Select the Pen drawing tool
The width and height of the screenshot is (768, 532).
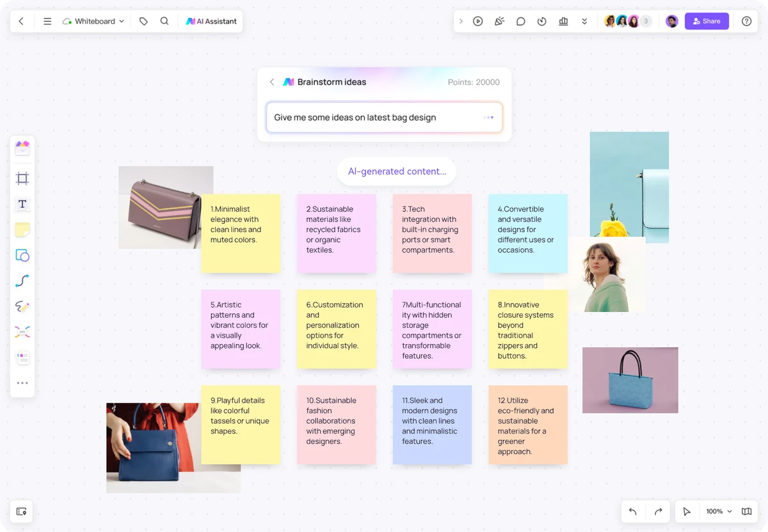pos(22,306)
